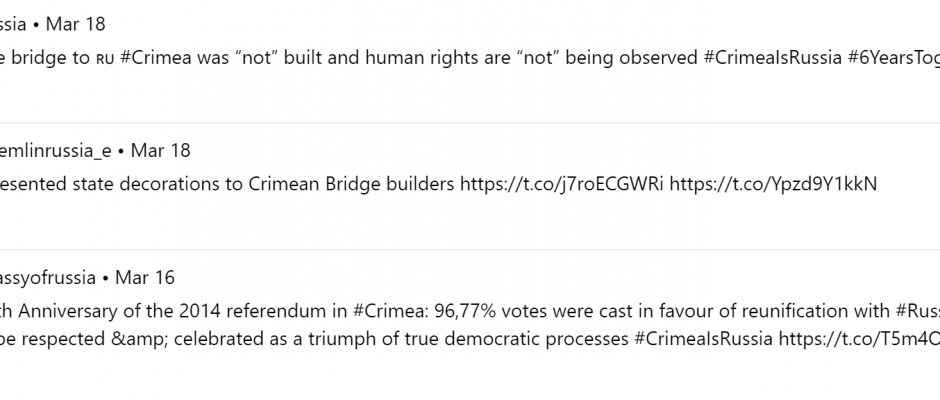Open the assyofrussia account handle
This screenshot has width=940, height=400.
47,278
